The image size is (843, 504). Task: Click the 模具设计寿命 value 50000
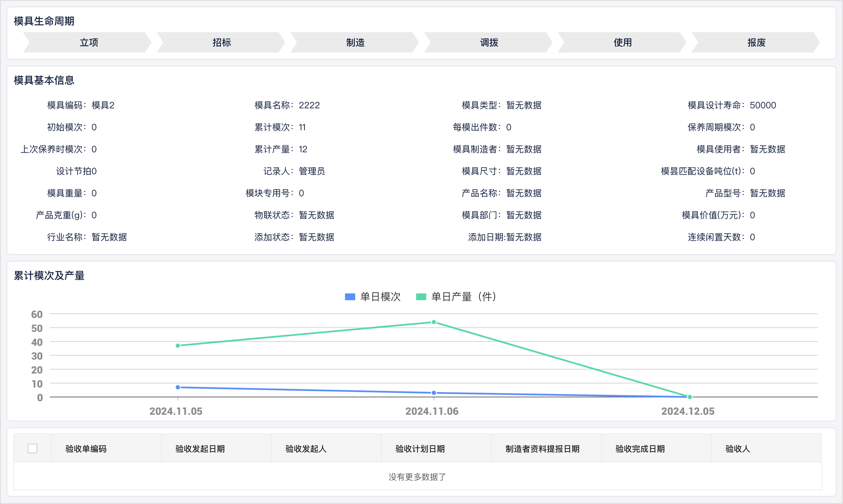point(763,105)
